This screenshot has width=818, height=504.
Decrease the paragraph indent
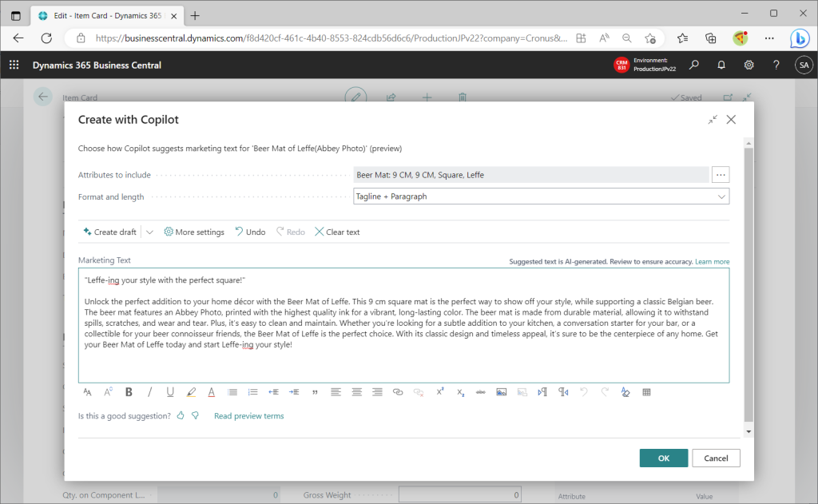[x=273, y=392]
